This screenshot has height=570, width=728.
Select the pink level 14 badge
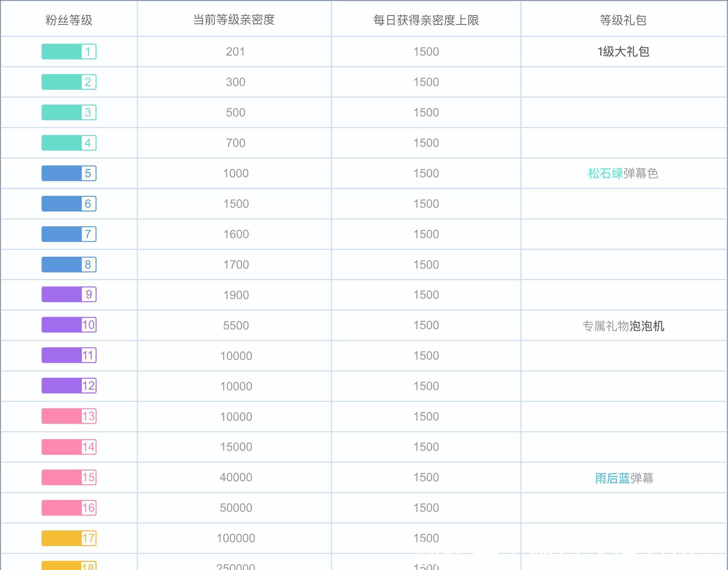click(x=69, y=447)
